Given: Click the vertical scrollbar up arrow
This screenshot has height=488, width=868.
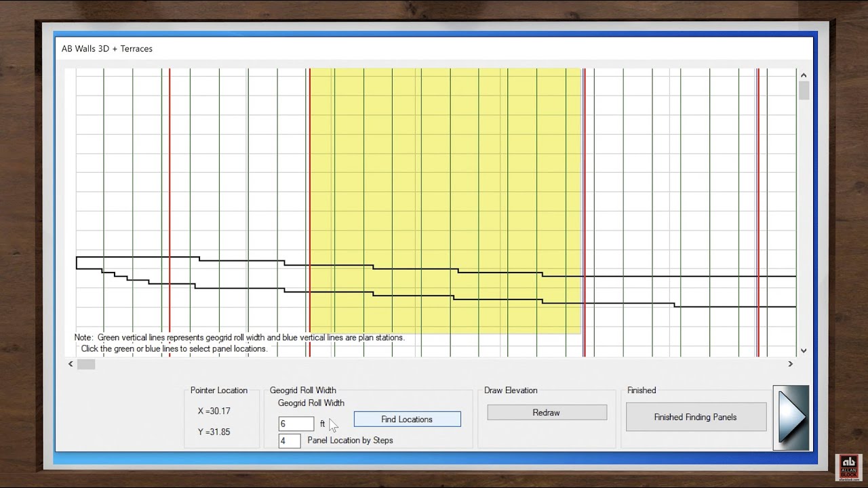Looking at the screenshot, I should click(x=804, y=75).
